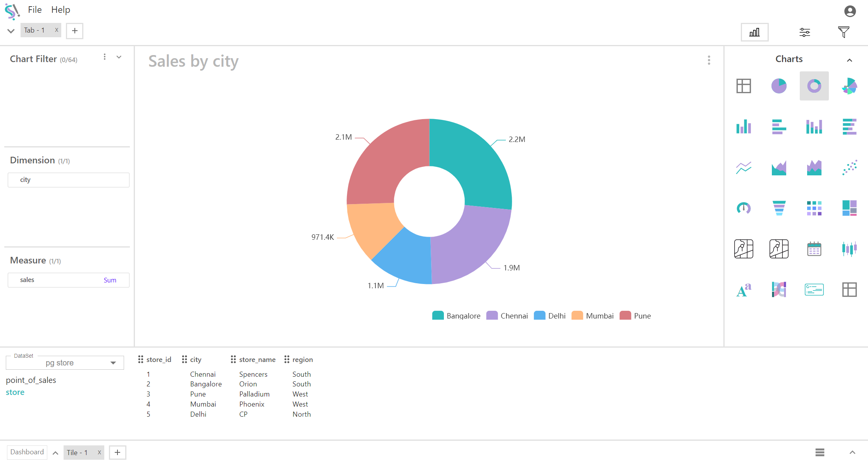The image size is (868, 464).
Task: Select the heat map chart icon
Action: 814,208
